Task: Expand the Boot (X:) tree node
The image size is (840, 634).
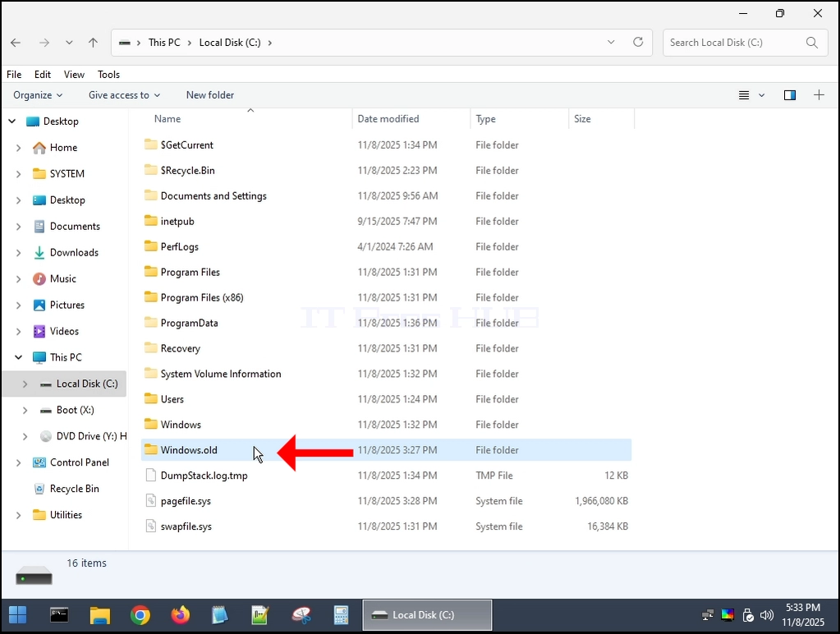Action: 25,410
